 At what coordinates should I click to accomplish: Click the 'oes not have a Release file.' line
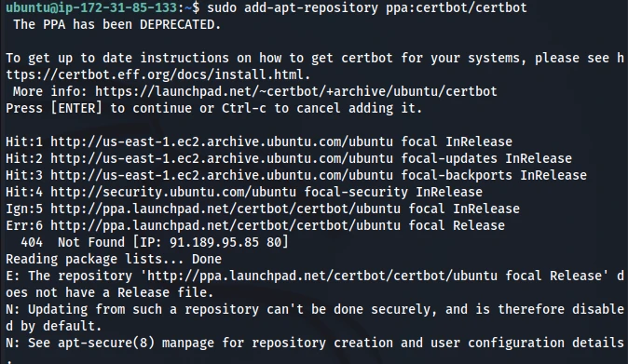tap(109, 293)
